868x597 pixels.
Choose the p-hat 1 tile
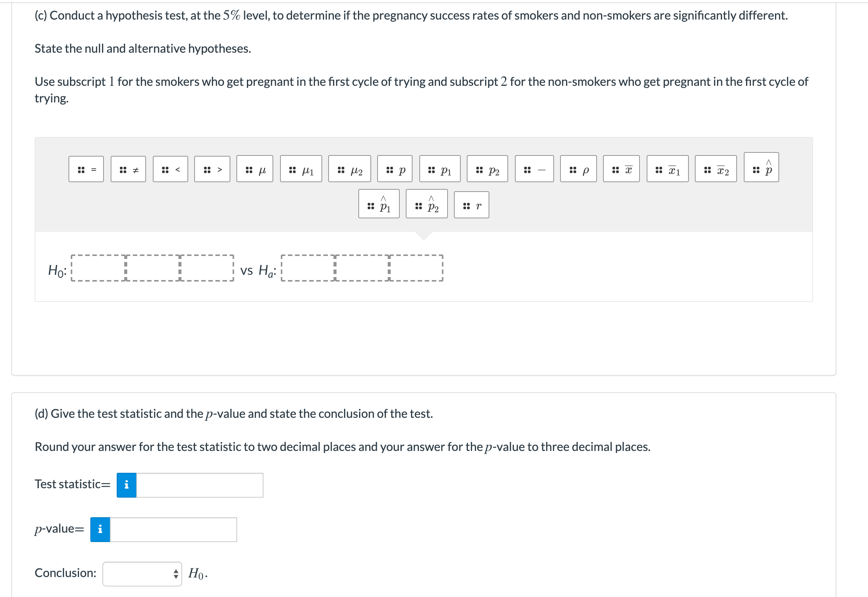point(379,204)
